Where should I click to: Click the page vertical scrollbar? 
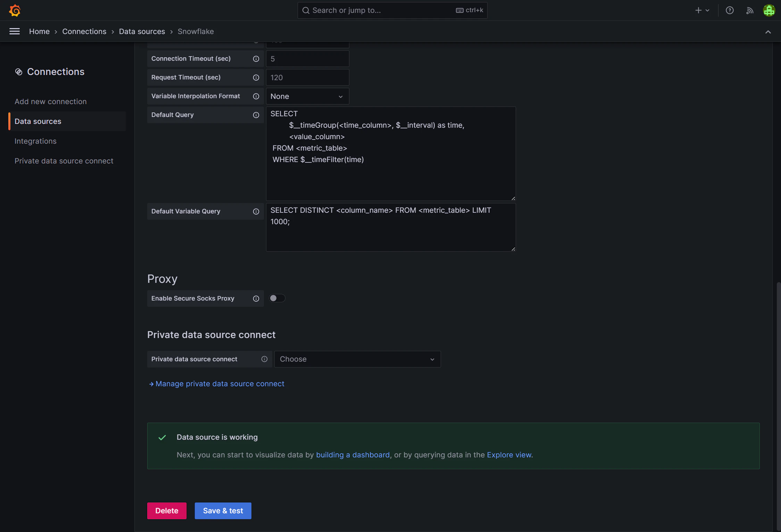pos(779,406)
